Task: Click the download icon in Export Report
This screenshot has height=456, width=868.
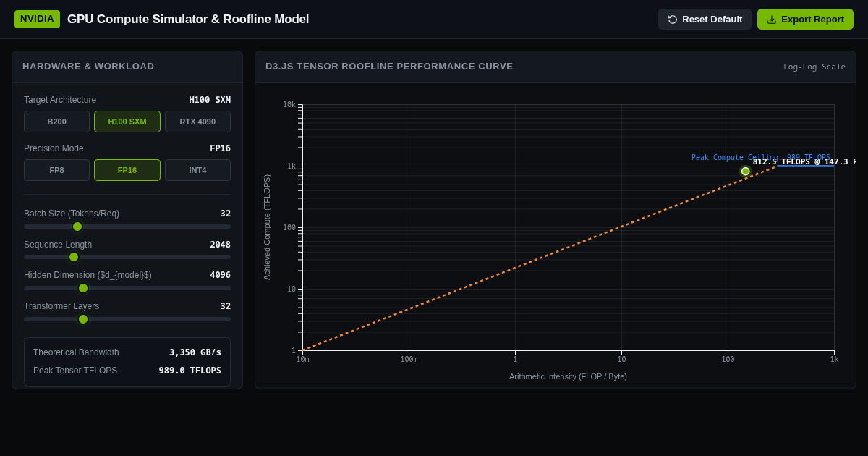Action: pos(772,20)
